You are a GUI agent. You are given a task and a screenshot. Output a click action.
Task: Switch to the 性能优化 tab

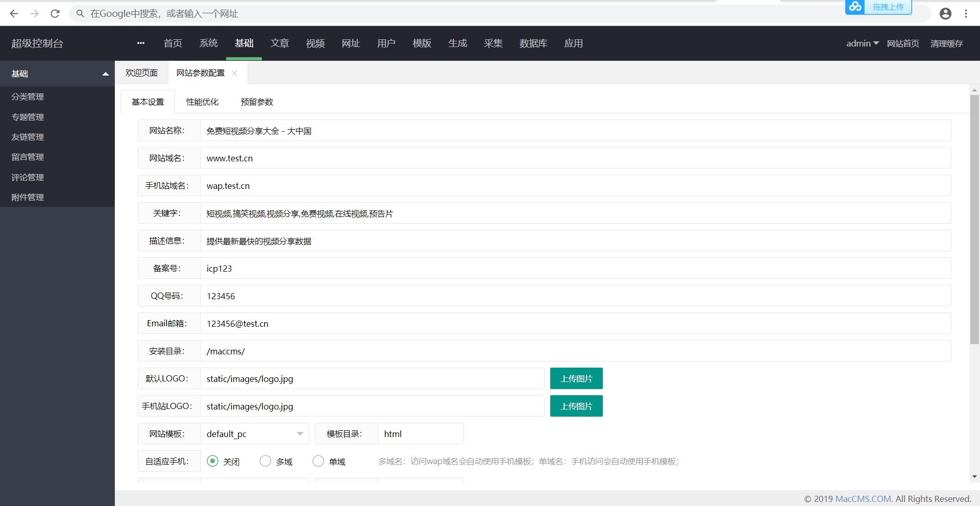pyautogui.click(x=202, y=102)
